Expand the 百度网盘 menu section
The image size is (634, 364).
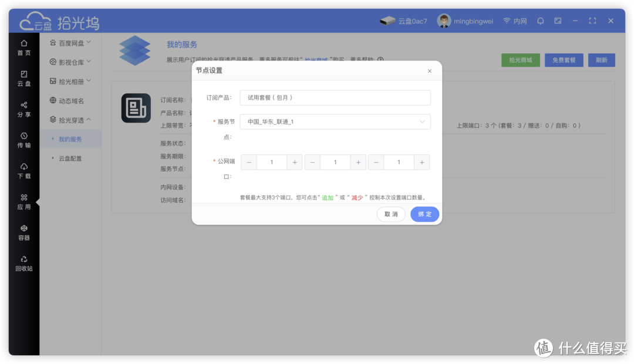(70, 42)
